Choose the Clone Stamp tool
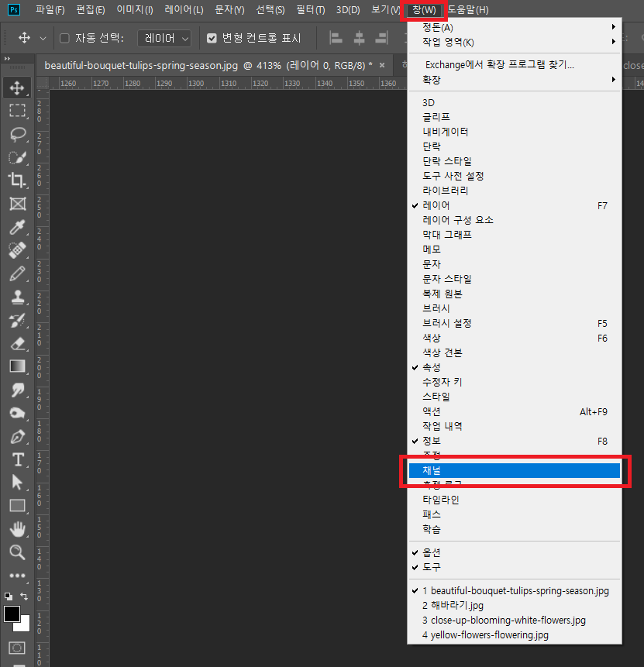 point(17,297)
